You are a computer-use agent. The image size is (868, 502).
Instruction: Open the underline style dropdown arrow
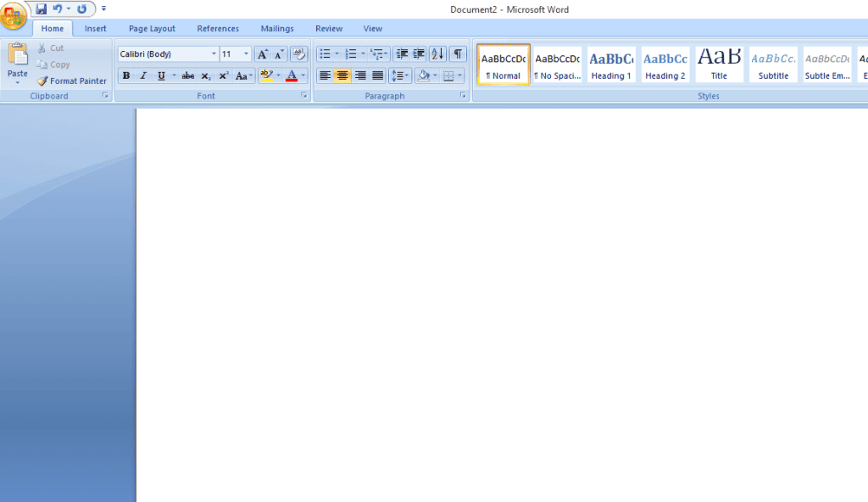174,76
